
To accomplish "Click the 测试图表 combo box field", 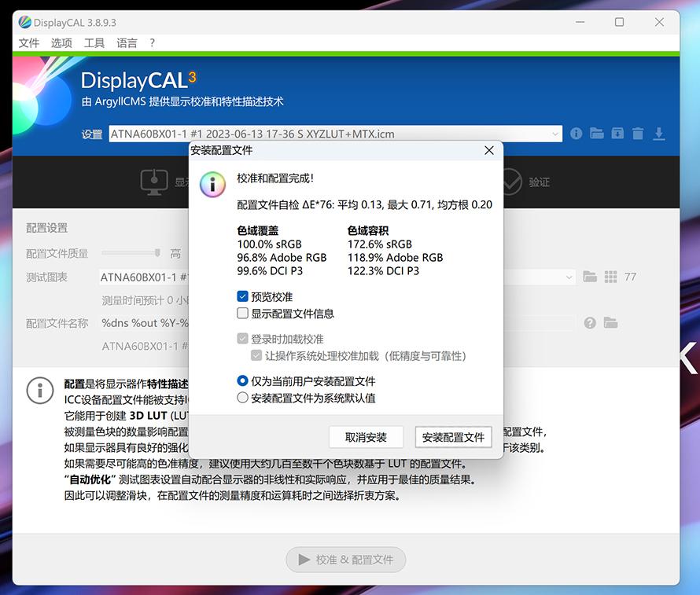I will 337,277.
